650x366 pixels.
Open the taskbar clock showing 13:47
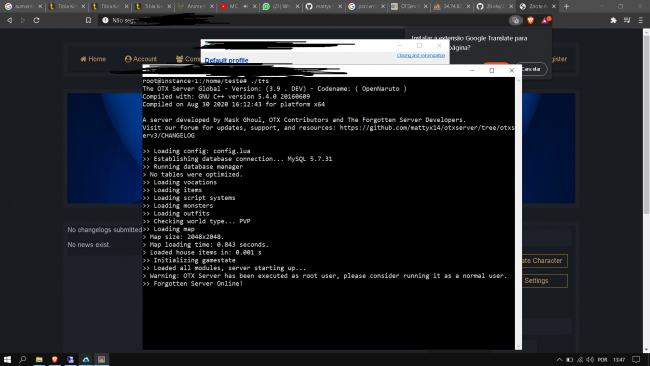619,359
